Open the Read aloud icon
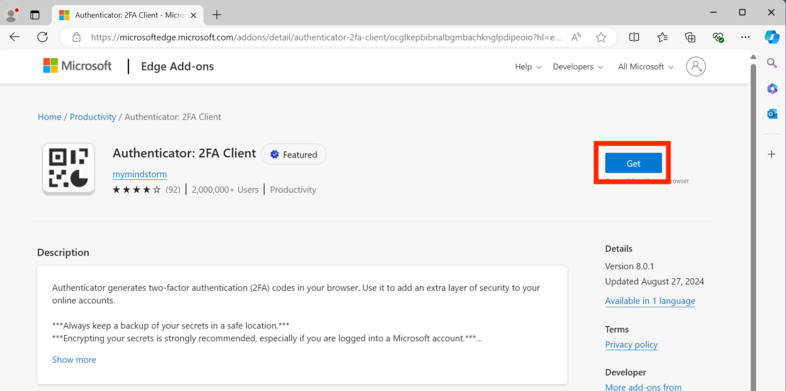This screenshot has height=391, width=786. point(576,37)
